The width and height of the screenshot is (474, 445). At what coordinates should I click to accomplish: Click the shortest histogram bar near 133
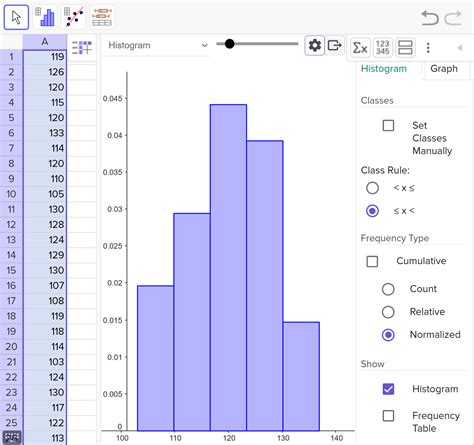point(301,376)
